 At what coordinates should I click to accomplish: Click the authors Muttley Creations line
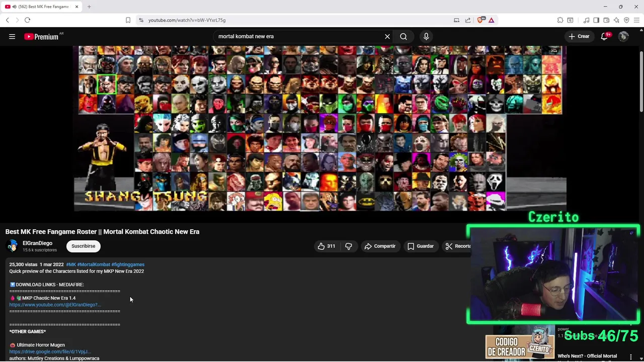(x=54, y=358)
